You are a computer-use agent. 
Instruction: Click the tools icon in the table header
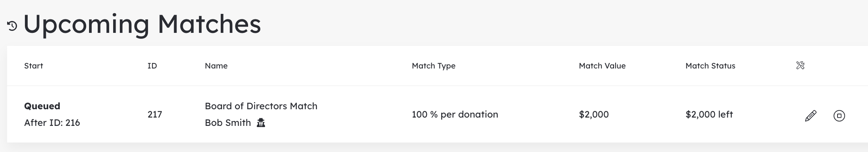[x=800, y=66]
